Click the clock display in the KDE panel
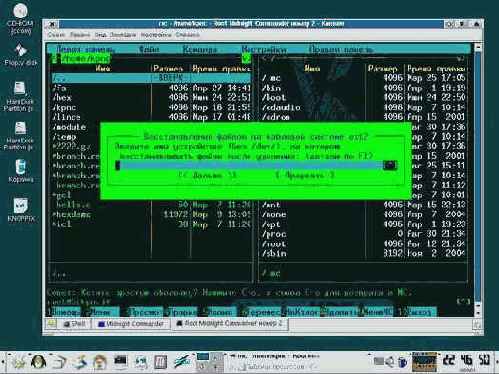Viewport: 499px width, 374px height. (467, 361)
